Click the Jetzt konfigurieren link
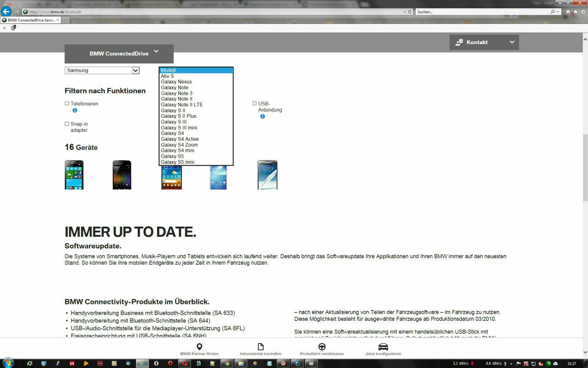Screen dimensions: 588x368 [383, 353]
